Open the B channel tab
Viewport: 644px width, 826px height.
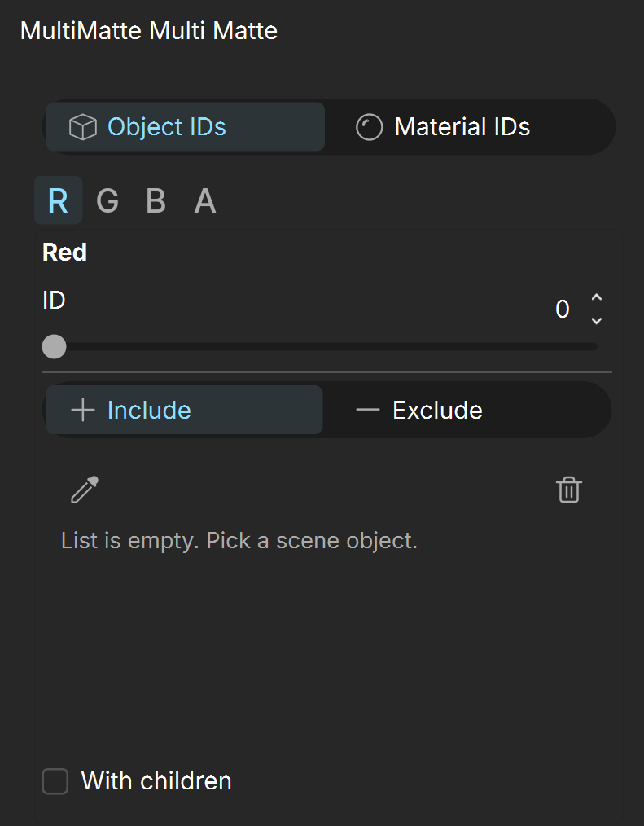click(x=156, y=200)
